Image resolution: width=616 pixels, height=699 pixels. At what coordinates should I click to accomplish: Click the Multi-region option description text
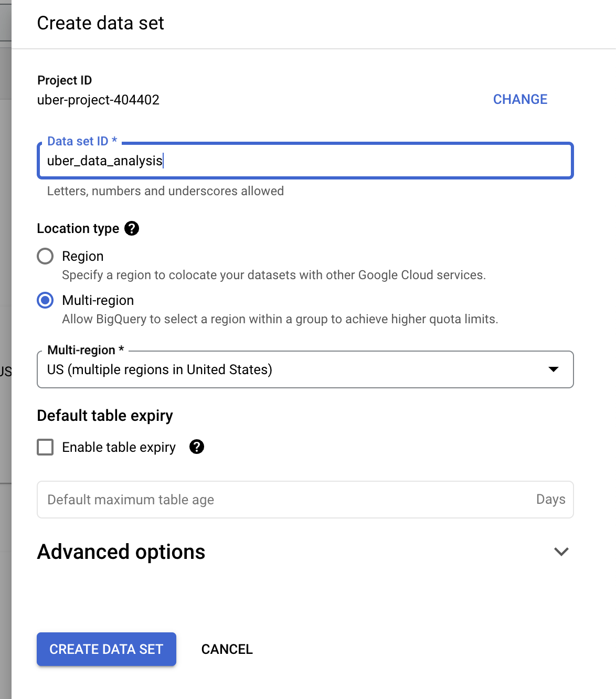(x=280, y=319)
